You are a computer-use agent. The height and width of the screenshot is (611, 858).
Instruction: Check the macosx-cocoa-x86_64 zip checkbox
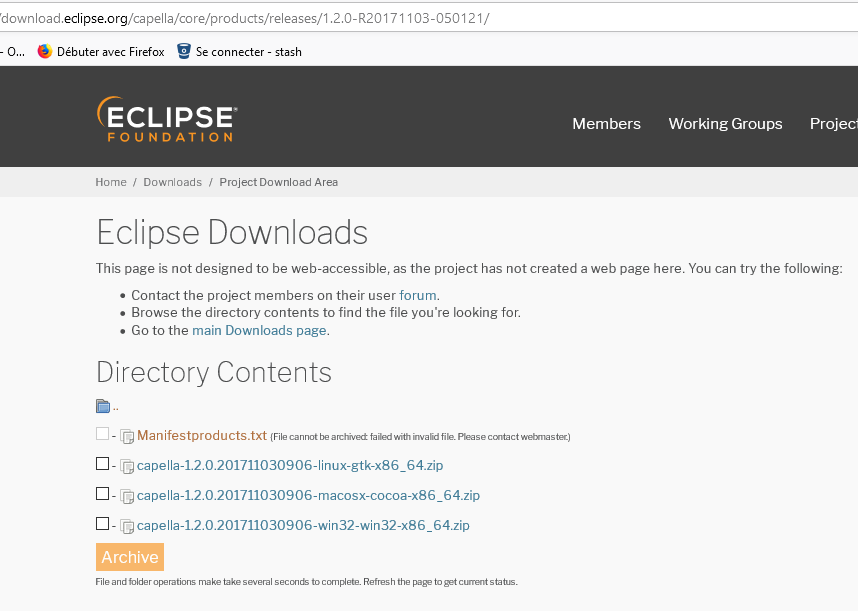[x=102, y=493]
